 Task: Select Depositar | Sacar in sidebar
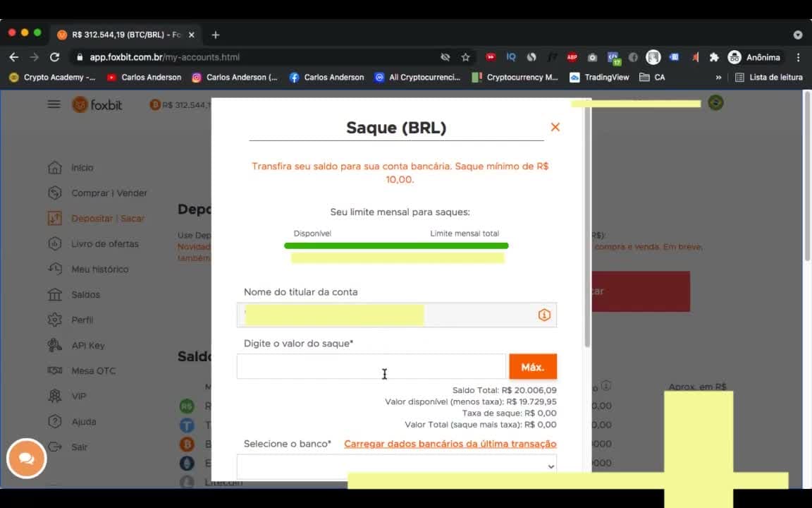[108, 218]
